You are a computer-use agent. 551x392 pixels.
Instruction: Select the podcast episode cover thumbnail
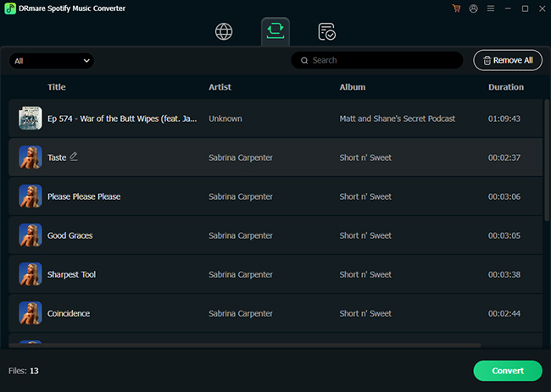tap(31, 119)
